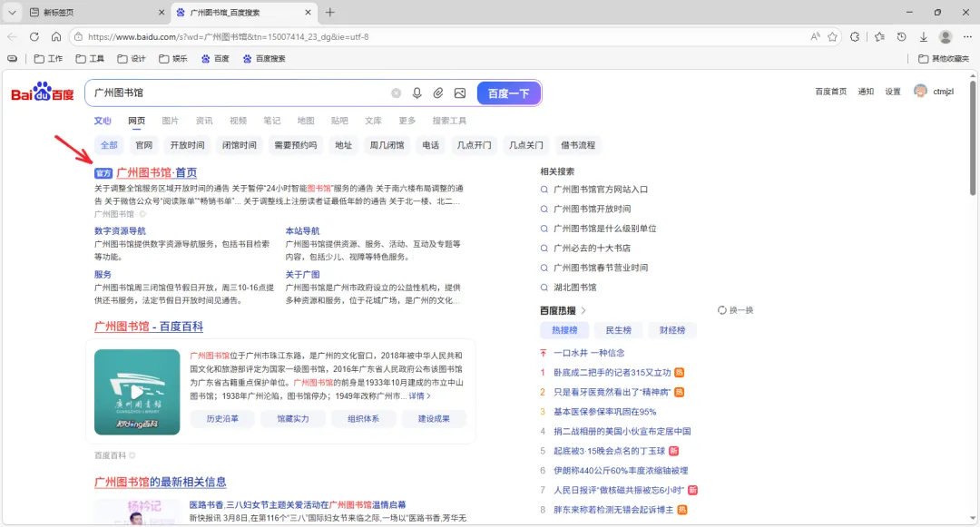Open the 设置 link at top right
The width and height of the screenshot is (980, 527).
coord(893,92)
